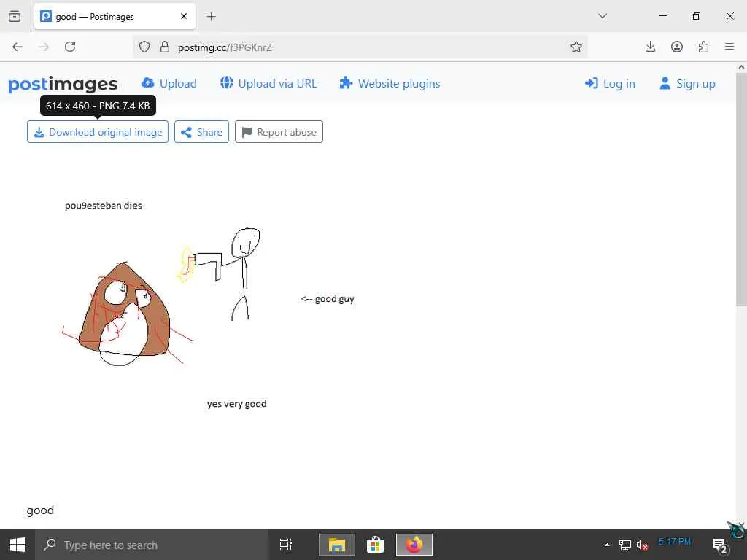Expand the list all tabs chevron

tap(603, 16)
